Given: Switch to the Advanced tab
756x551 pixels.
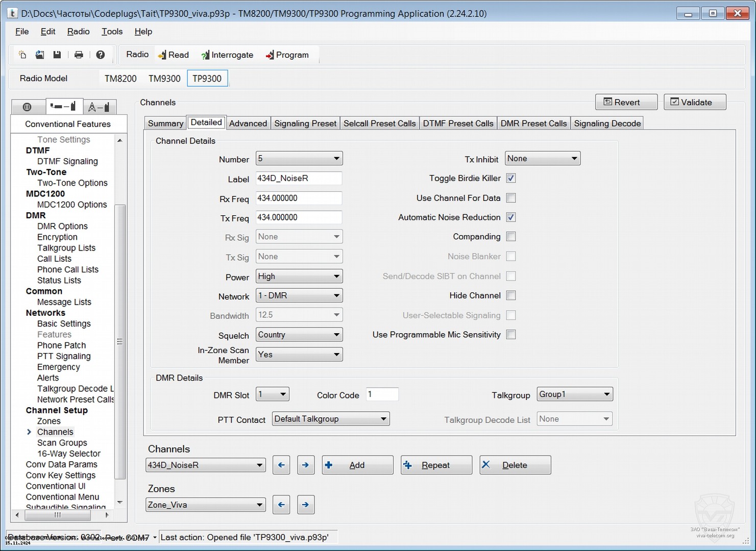Looking at the screenshot, I should 248,123.
